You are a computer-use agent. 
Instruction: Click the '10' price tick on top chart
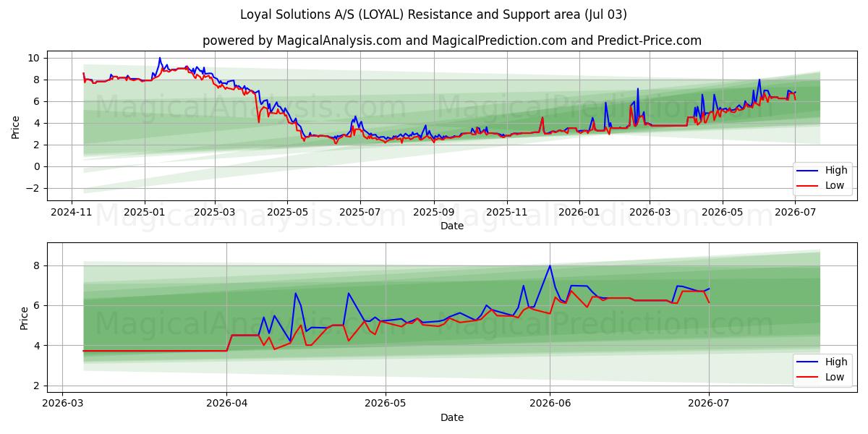tap(35, 58)
